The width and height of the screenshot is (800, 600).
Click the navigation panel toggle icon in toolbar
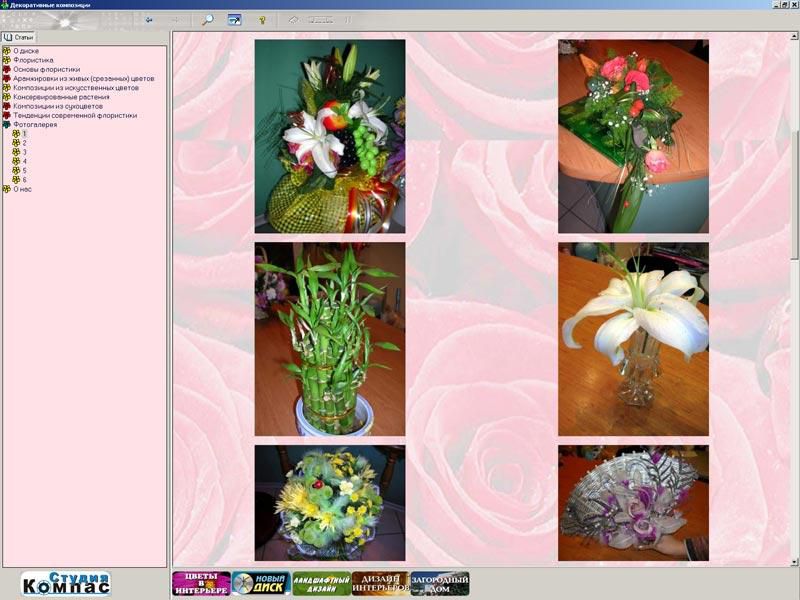click(x=235, y=19)
